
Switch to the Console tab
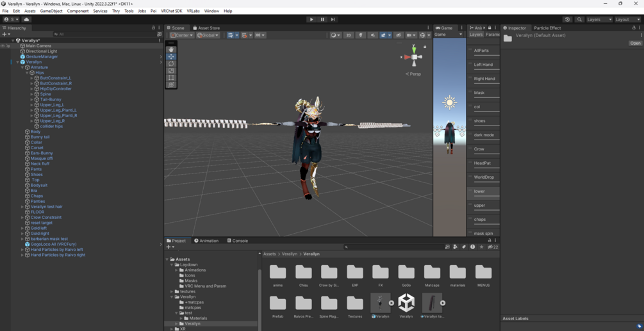coord(237,241)
